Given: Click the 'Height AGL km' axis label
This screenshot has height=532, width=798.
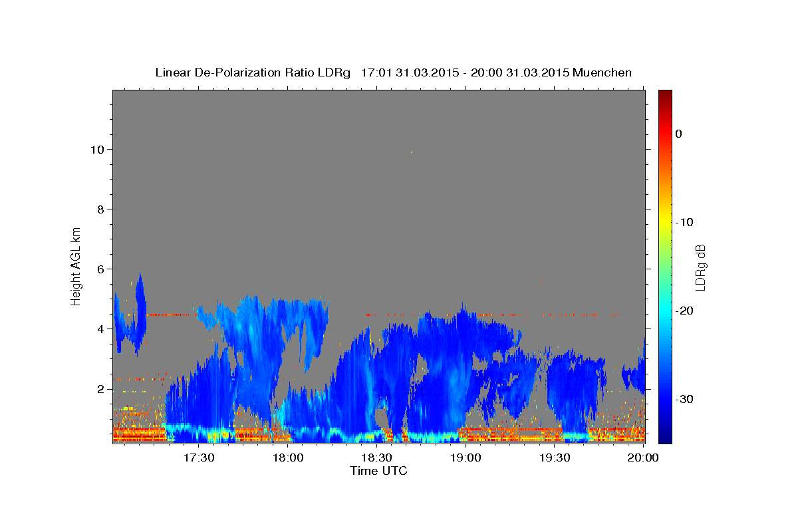Looking at the screenshot, I should (x=76, y=266).
